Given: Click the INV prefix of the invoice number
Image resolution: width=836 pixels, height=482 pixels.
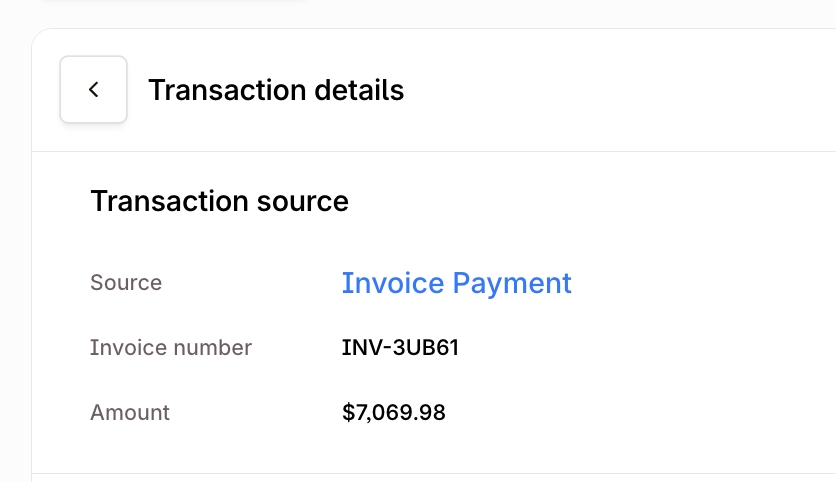Looking at the screenshot, I should 359,348.
